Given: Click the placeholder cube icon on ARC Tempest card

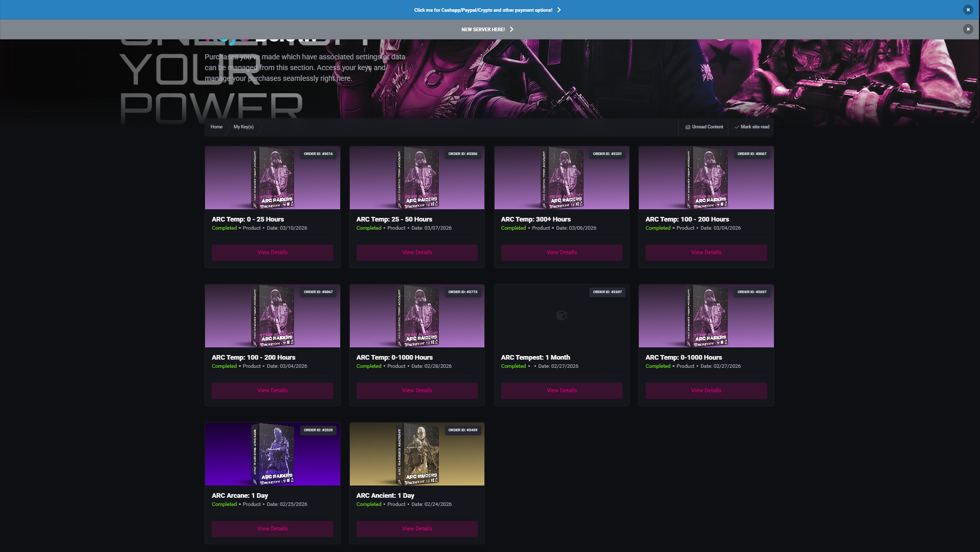Looking at the screenshot, I should coord(562,316).
